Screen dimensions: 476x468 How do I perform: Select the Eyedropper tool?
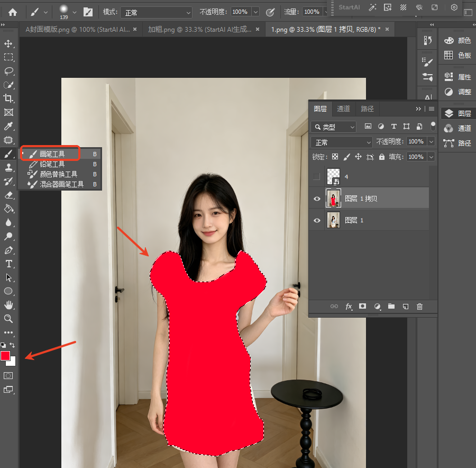tap(8, 126)
